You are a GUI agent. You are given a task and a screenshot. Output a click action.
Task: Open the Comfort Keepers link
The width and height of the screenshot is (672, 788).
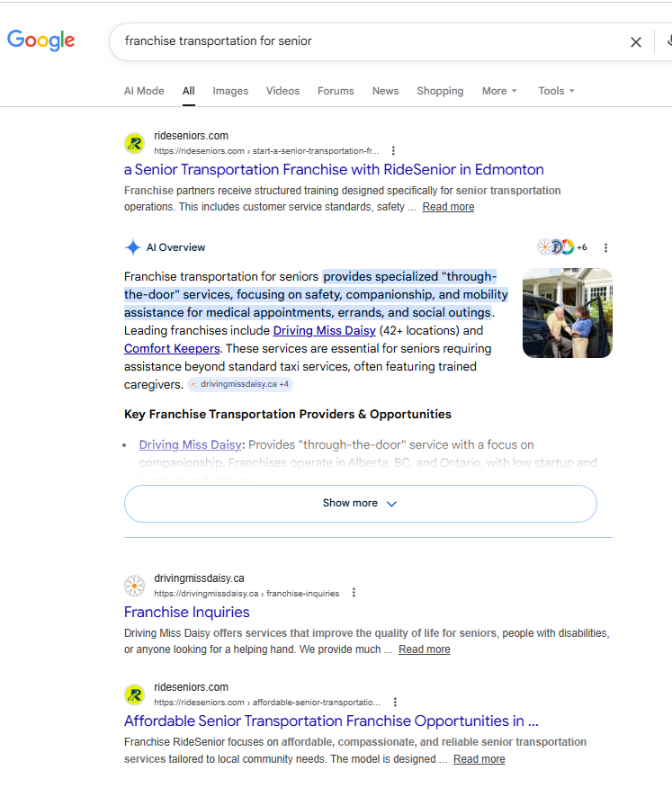point(172,349)
